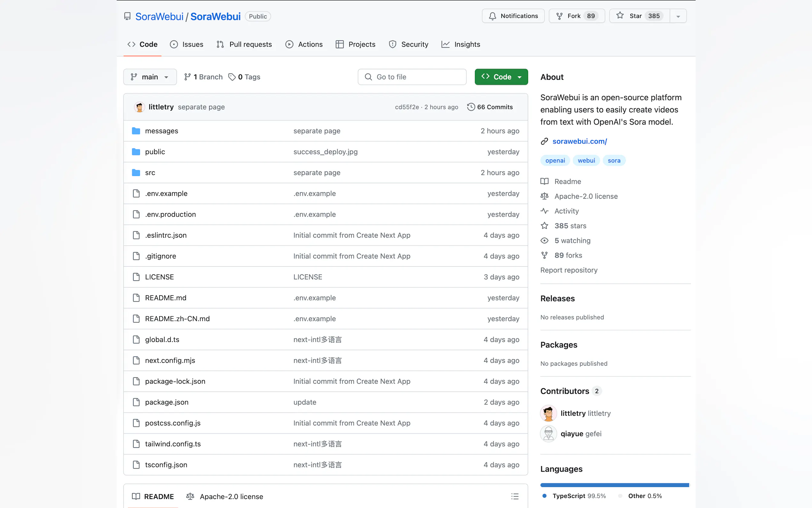Open the green Code dropdown

(x=501, y=77)
